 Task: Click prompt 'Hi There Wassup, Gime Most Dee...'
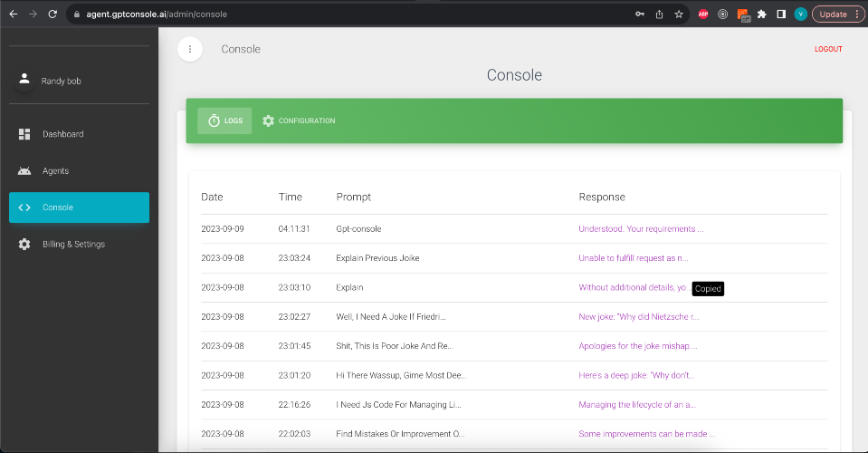[x=401, y=375]
